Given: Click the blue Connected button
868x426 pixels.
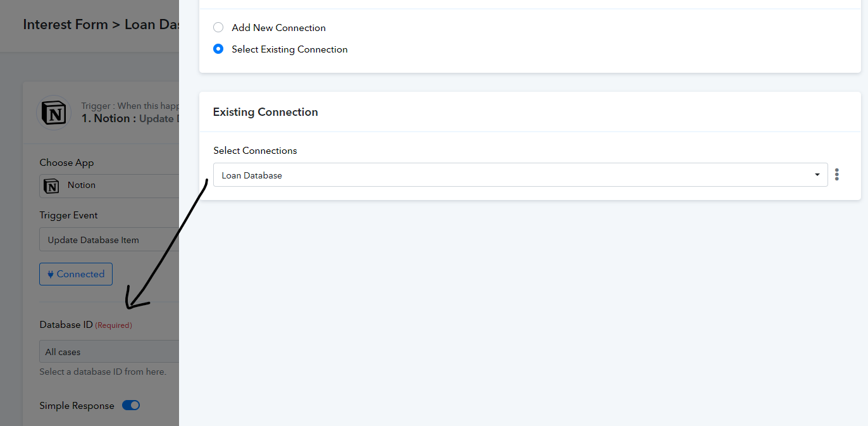Looking at the screenshot, I should (x=76, y=274).
